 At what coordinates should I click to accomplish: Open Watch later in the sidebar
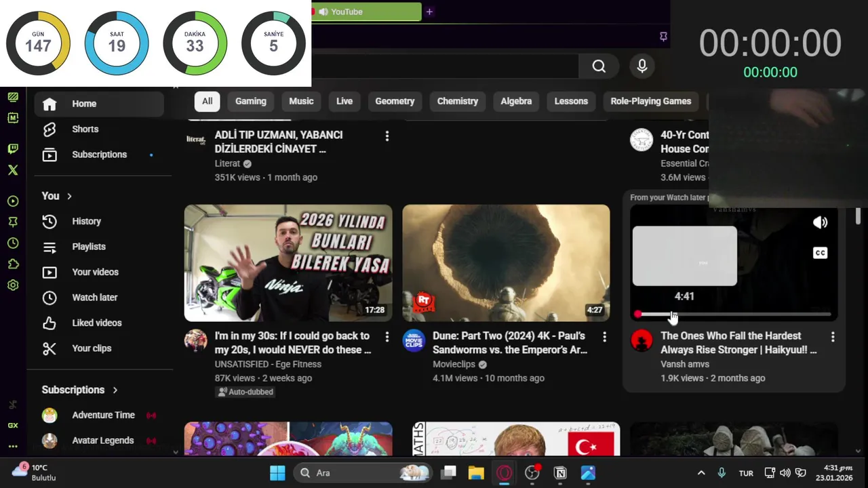tap(99, 298)
